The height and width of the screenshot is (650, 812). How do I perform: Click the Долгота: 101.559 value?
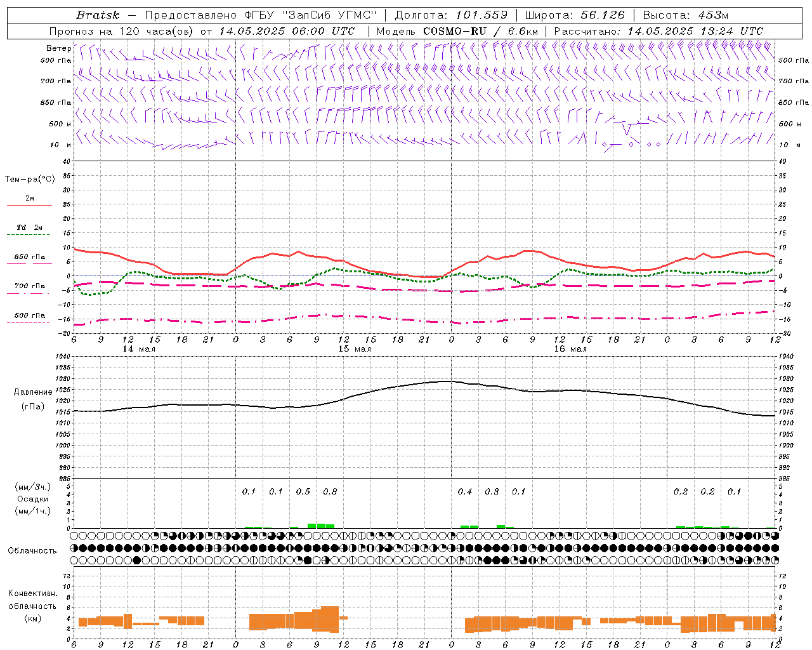452,15
